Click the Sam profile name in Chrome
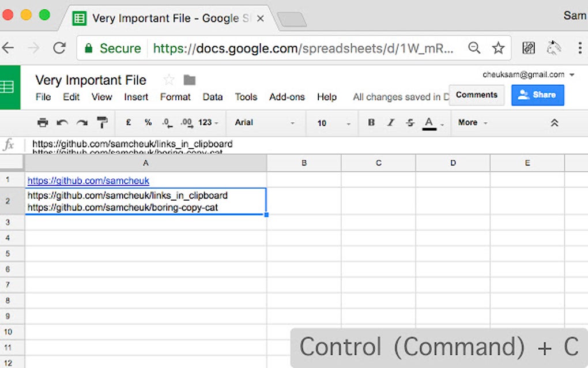 (x=575, y=16)
